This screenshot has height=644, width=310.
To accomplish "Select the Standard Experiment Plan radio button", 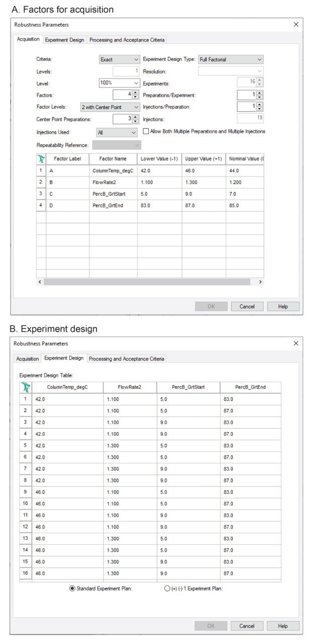I will [72, 589].
